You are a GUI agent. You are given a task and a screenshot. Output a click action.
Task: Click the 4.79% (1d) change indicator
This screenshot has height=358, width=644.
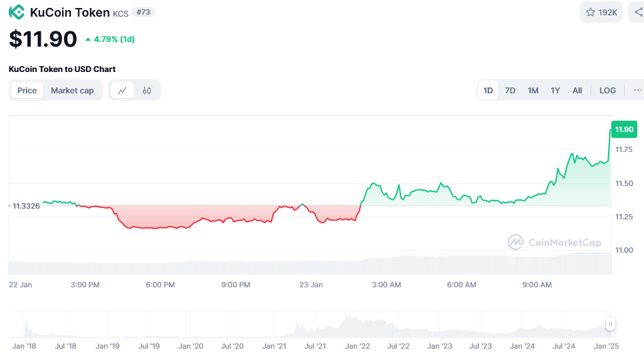(x=110, y=39)
